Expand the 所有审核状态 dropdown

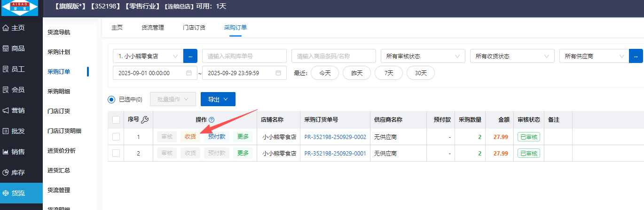pyautogui.click(x=423, y=56)
